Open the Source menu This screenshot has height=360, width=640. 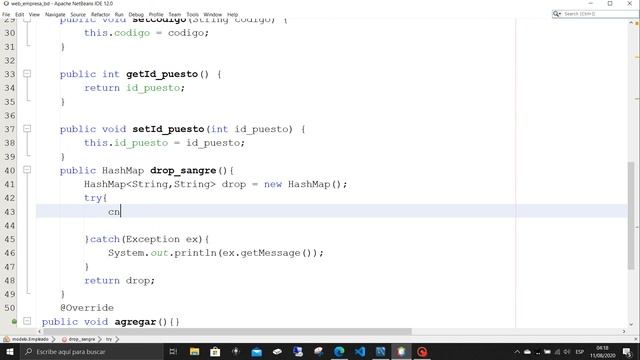78,14
